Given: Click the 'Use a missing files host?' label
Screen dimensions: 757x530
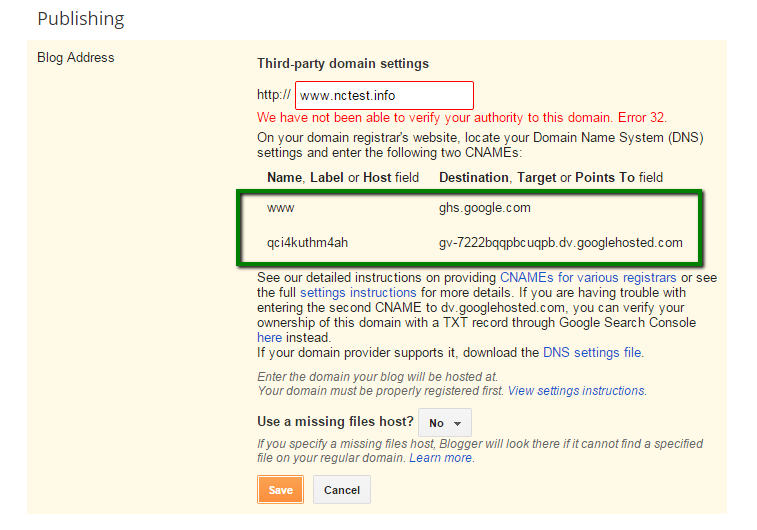Looking at the screenshot, I should click(335, 421).
